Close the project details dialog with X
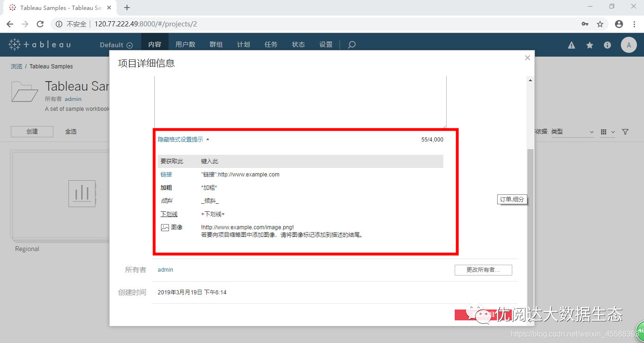 click(527, 58)
